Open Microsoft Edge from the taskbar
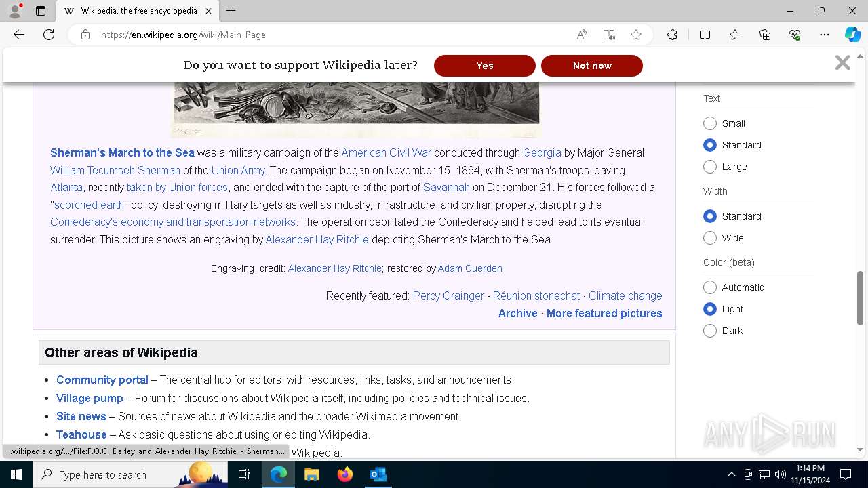868x488 pixels. [x=279, y=474]
